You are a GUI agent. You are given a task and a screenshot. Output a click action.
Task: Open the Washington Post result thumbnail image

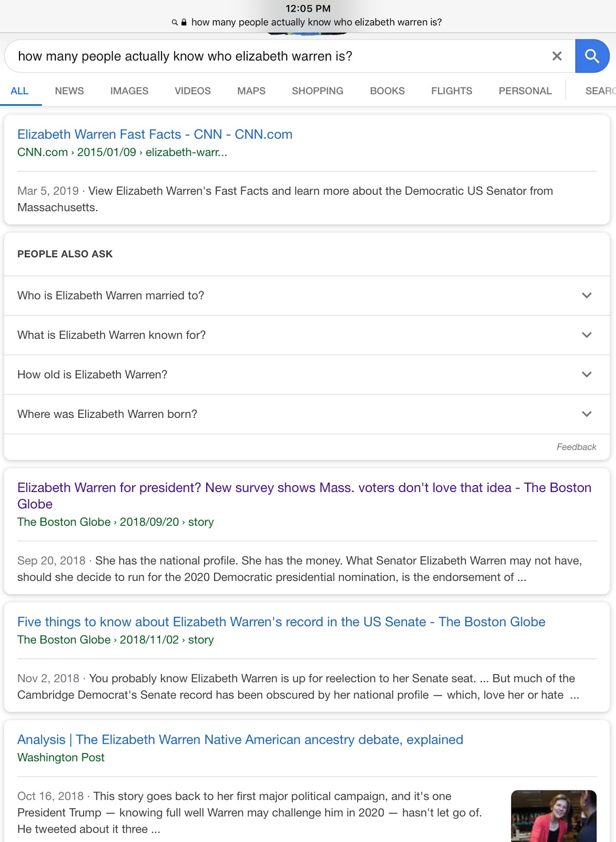554,816
